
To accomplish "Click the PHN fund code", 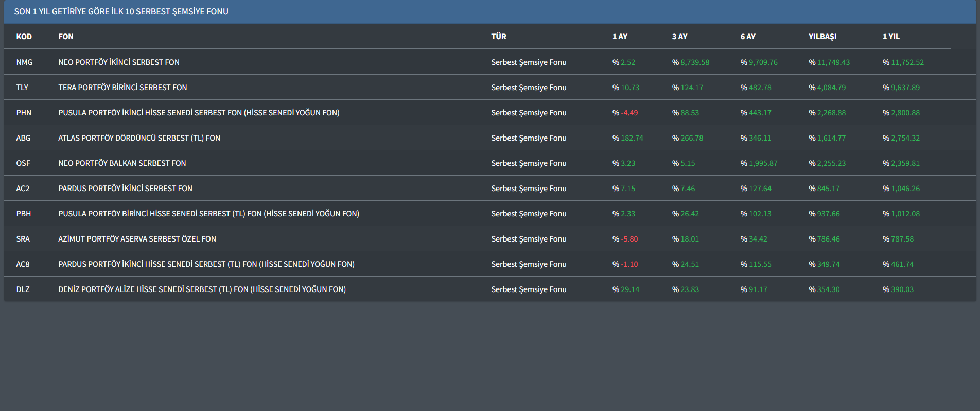I will point(24,113).
